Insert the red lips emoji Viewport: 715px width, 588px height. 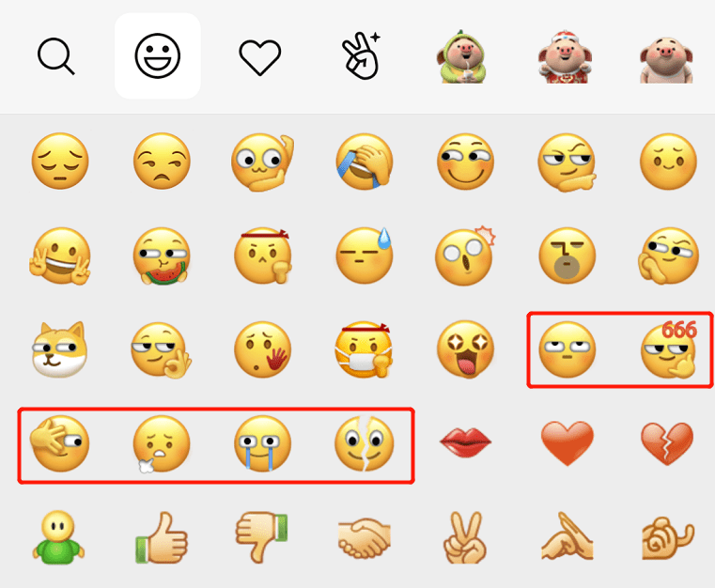466,441
